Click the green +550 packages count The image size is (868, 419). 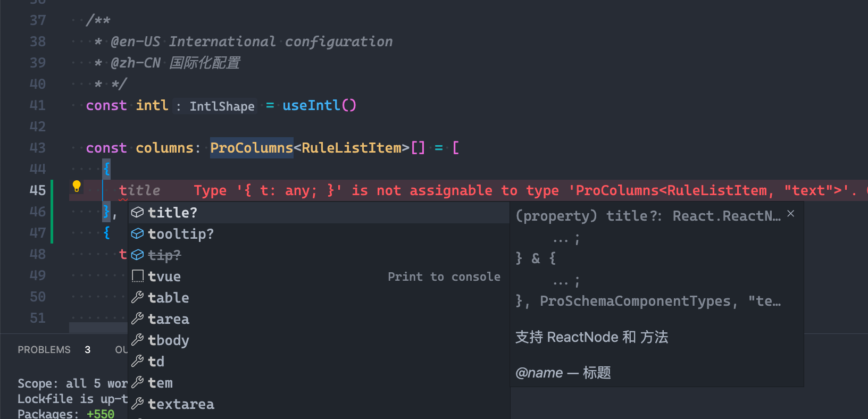[101, 413]
